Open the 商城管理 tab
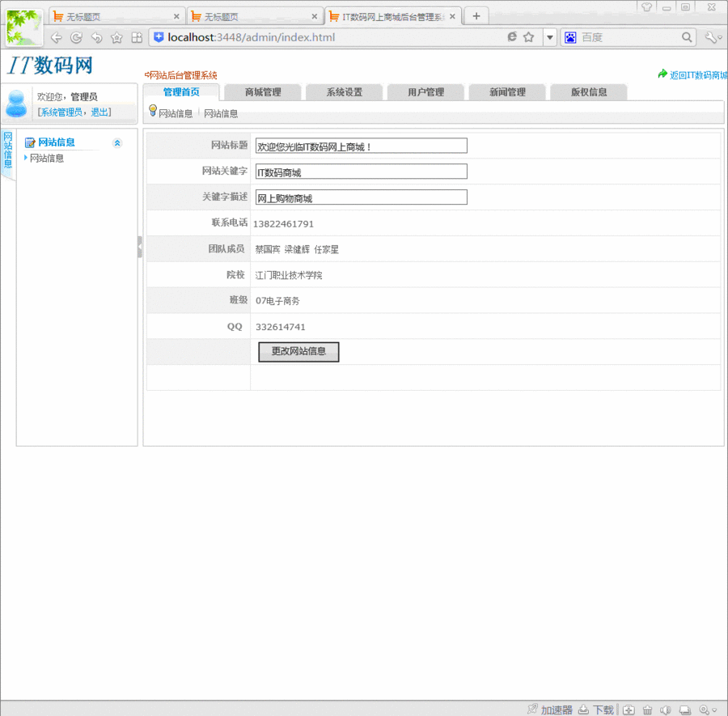 pos(263,92)
